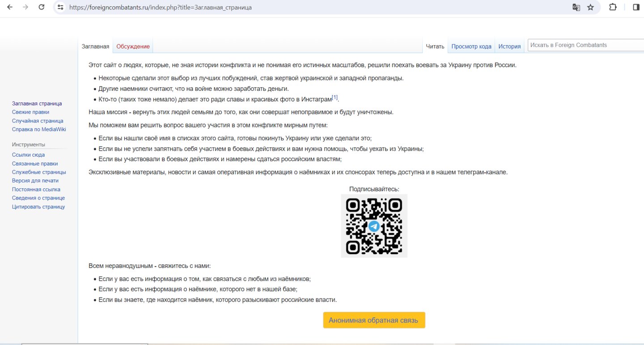
Task: Open the extensions puzzle icon
Action: point(613,7)
